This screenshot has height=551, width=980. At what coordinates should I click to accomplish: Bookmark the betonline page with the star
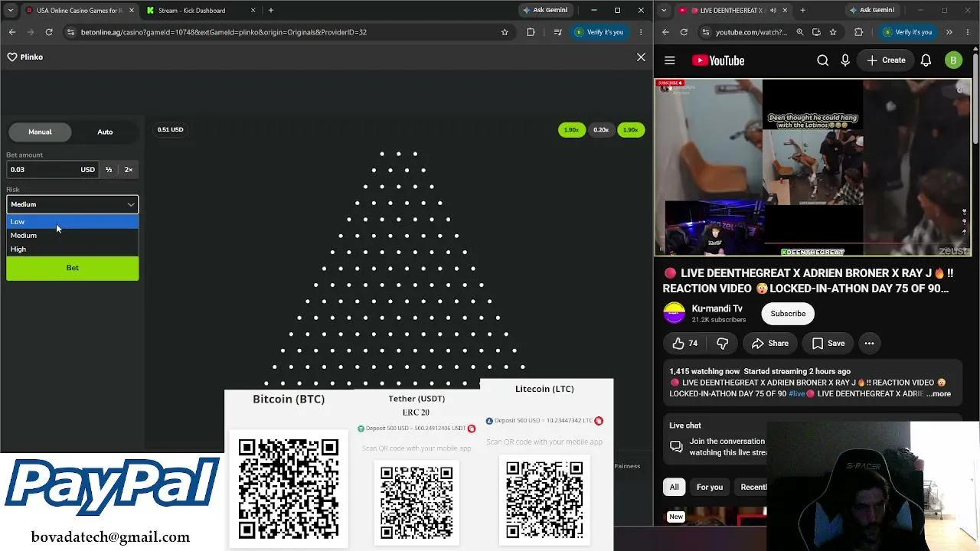[505, 32]
